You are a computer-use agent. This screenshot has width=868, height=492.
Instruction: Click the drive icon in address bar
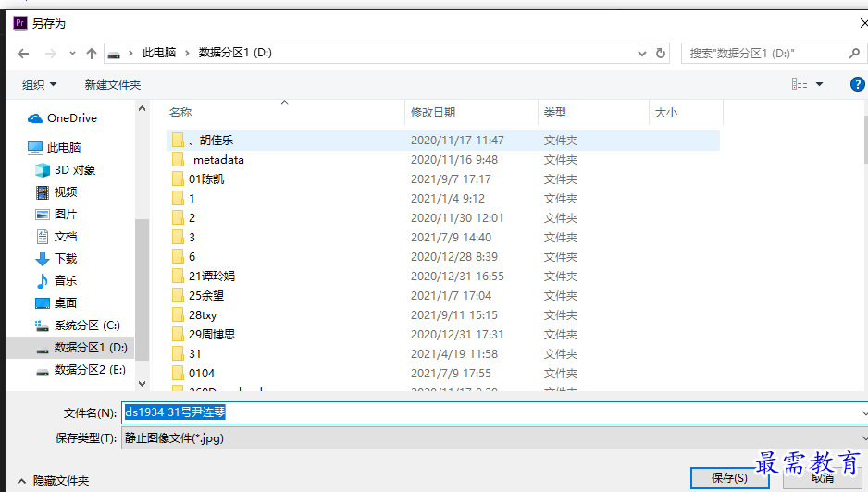pos(114,54)
